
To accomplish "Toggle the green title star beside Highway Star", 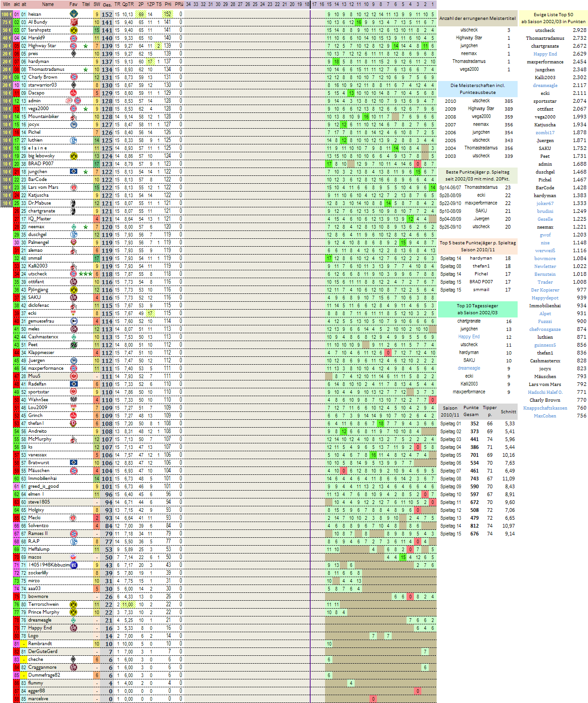I will coord(86,45).
